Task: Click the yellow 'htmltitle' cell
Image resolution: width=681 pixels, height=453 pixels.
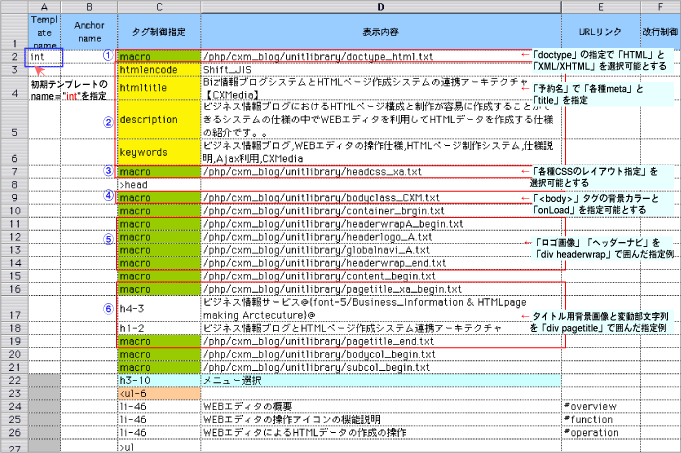Action: pos(159,88)
